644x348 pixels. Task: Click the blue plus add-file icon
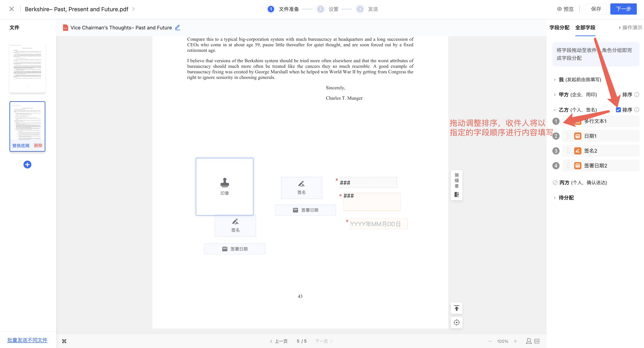(x=27, y=165)
